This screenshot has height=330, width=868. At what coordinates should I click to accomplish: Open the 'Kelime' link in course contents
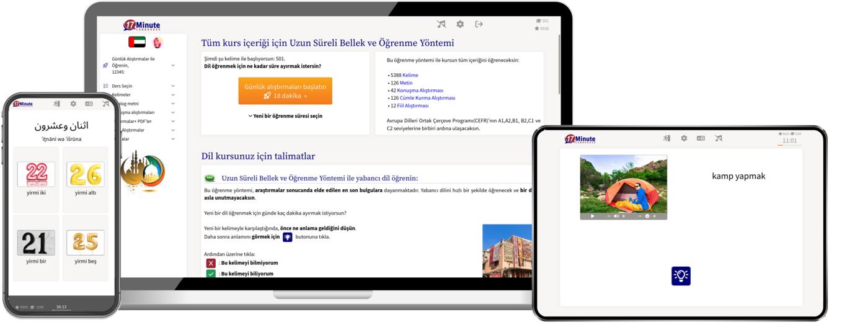(410, 75)
